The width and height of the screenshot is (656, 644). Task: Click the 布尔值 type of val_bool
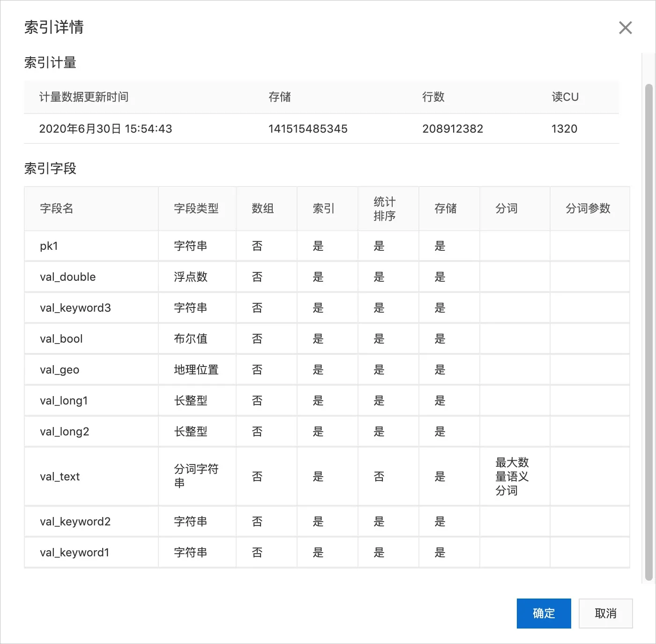point(191,339)
